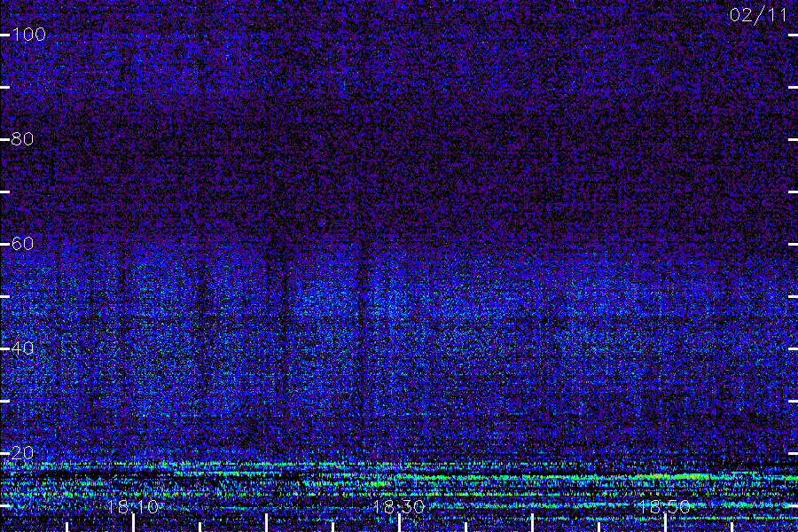Click the 20 frequency axis label
This screenshot has width=798, height=532.
(22, 452)
